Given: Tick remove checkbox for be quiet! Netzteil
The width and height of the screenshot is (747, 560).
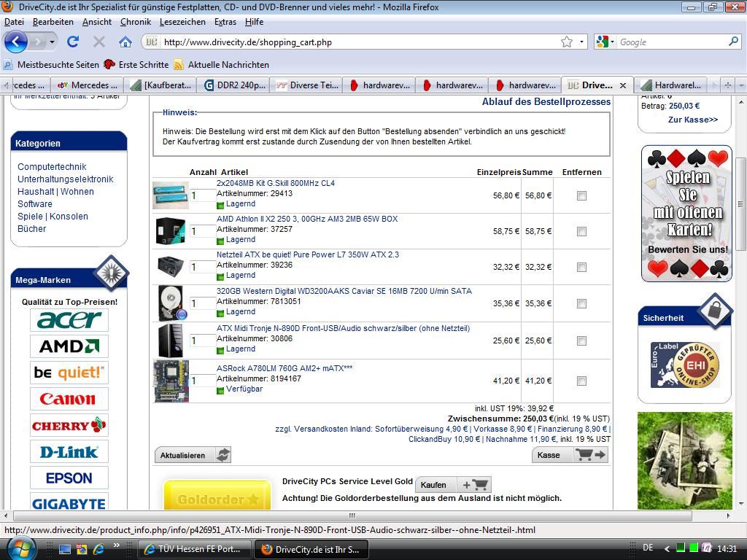Looking at the screenshot, I should (581, 267).
